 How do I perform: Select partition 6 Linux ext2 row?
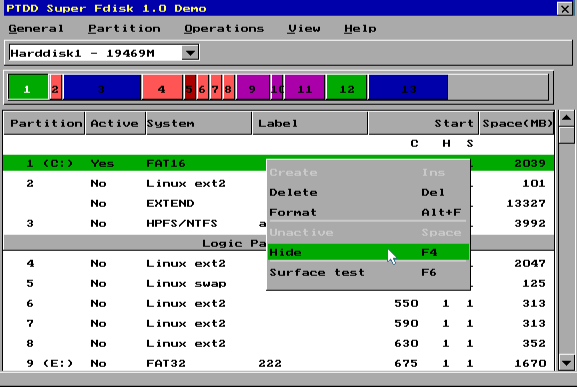coord(278,303)
